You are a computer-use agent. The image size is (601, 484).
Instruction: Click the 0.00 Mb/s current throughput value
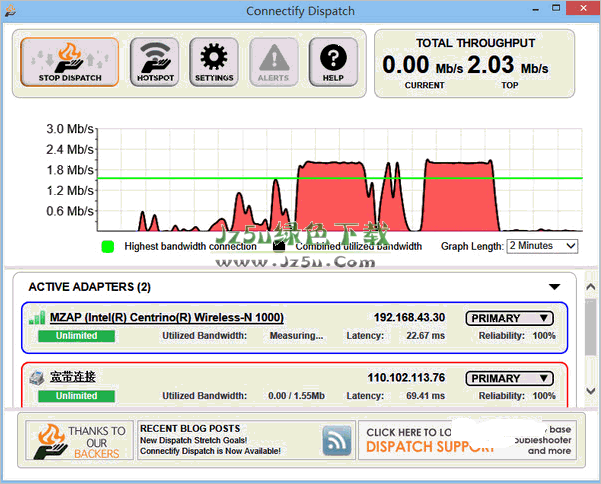coord(423,65)
